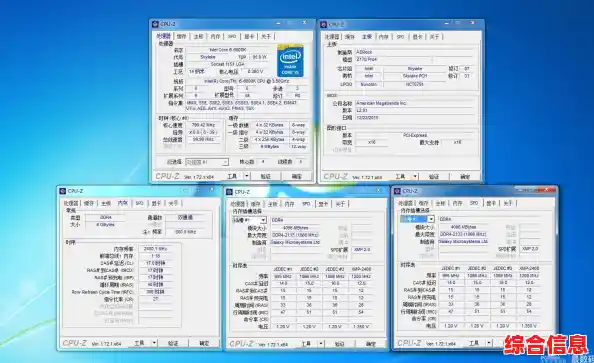
Task: Expand the memory slot selector in the inactive SPD window
Action: tap(263, 220)
